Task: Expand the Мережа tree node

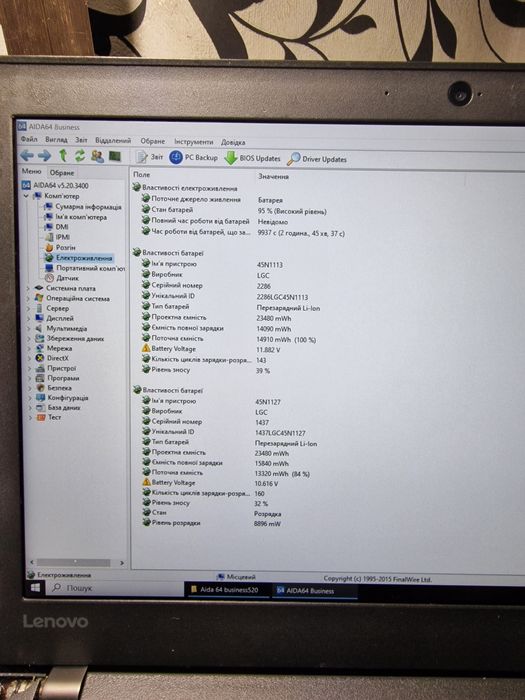Action: (29, 348)
